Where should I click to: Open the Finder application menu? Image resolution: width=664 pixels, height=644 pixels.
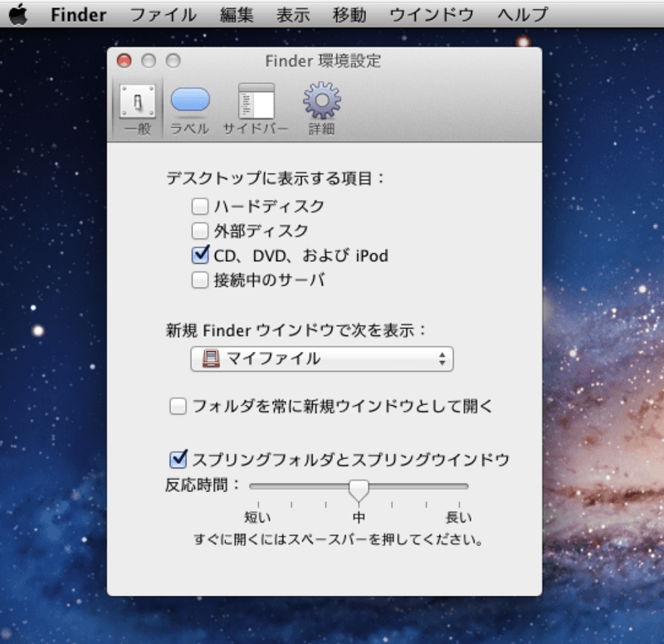(x=78, y=15)
